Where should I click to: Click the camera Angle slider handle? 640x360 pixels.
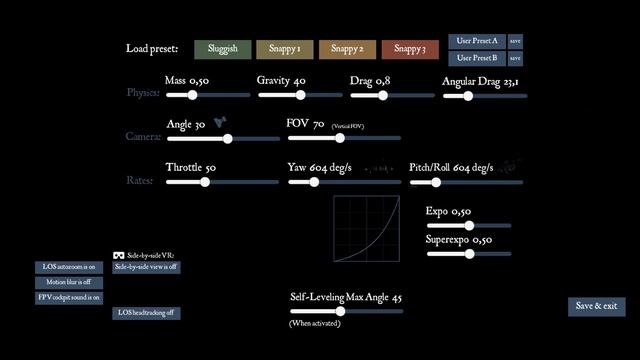228,139
